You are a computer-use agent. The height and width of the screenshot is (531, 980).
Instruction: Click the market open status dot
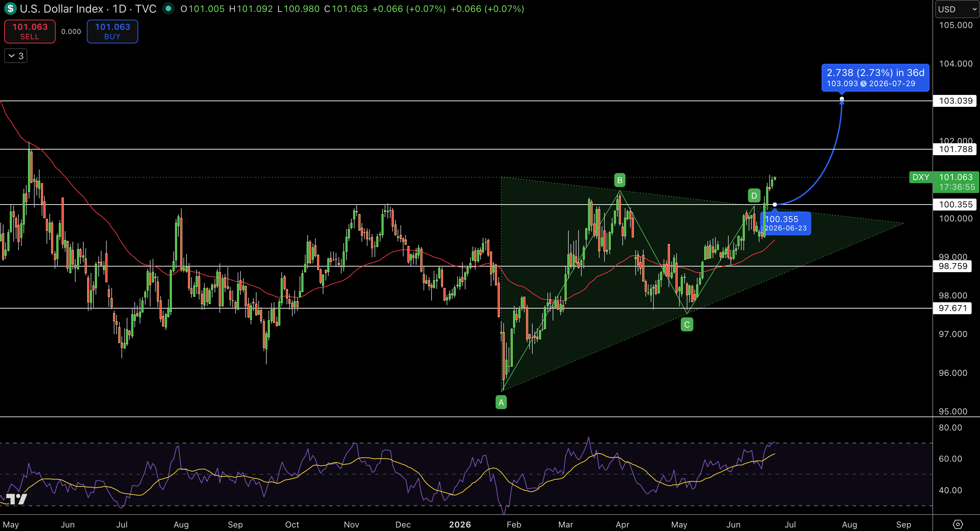pos(168,8)
